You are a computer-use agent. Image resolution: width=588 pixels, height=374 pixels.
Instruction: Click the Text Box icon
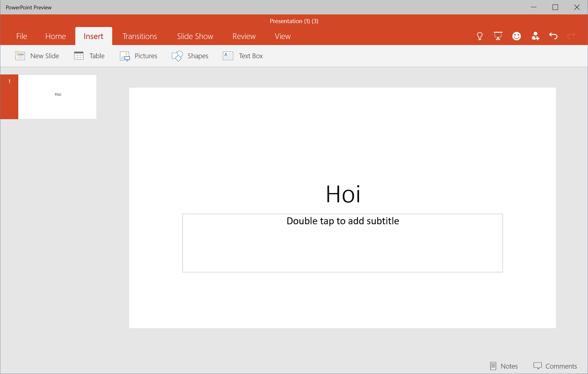(x=228, y=56)
